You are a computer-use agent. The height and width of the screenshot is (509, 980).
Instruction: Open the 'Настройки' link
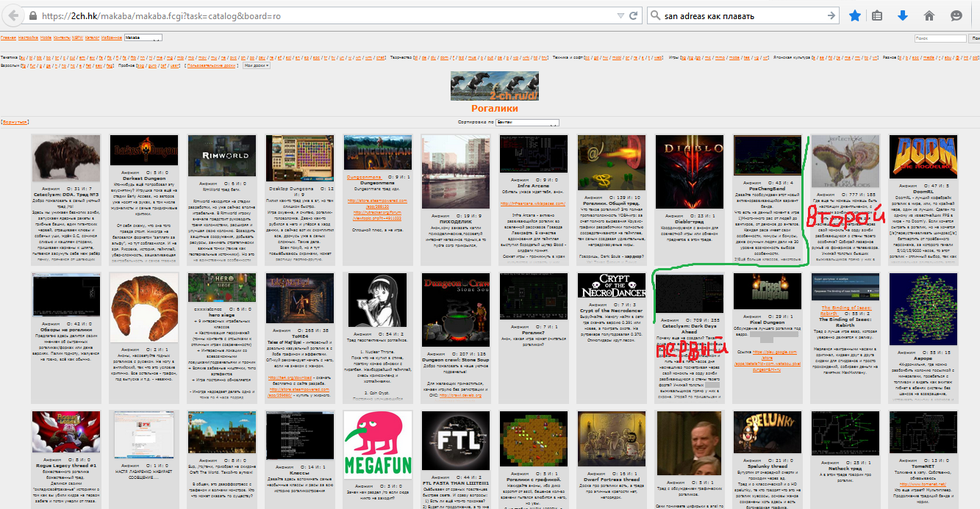coord(28,37)
